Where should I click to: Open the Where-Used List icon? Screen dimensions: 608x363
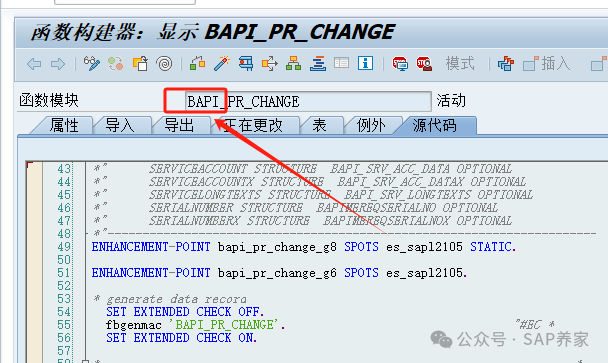(270, 64)
